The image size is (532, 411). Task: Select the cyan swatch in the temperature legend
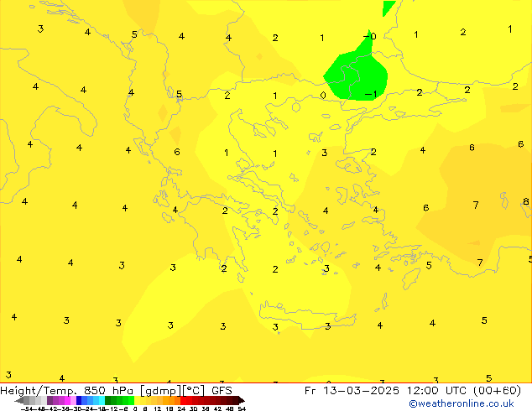[102, 401]
